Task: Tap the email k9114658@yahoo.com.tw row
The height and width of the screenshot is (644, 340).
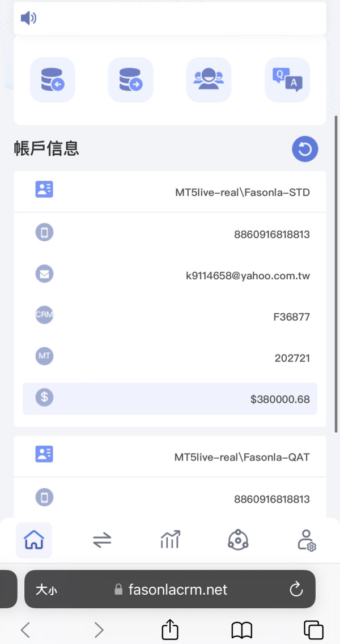Action: point(170,275)
